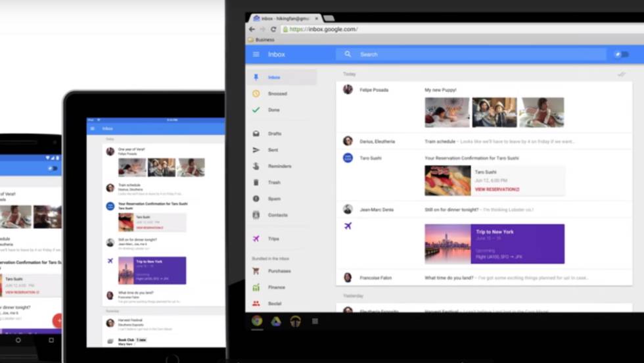The height and width of the screenshot is (363, 644).
Task: Open the app launcher grid on the shelf
Action: tap(315, 322)
